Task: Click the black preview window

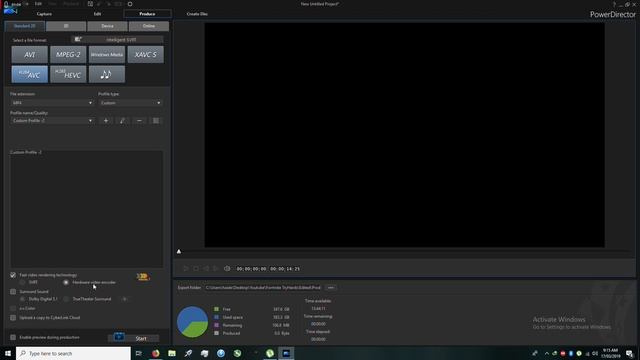Action: 404,135
